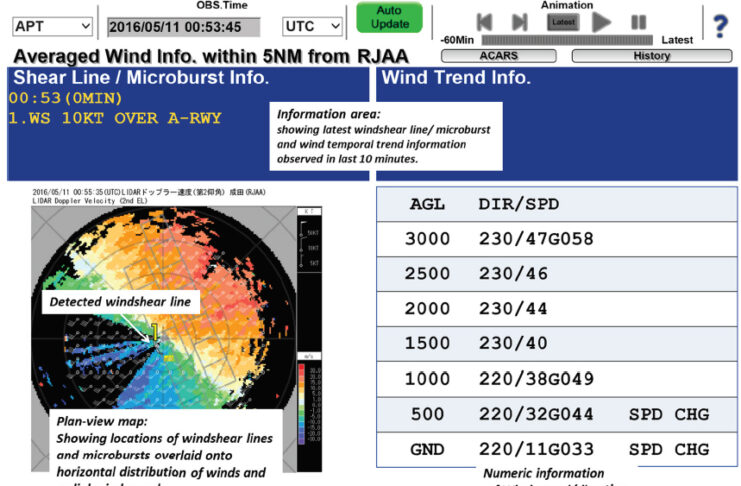Expand the UTC time zone dropdown
Screen dimensions: 741x486
312,26
